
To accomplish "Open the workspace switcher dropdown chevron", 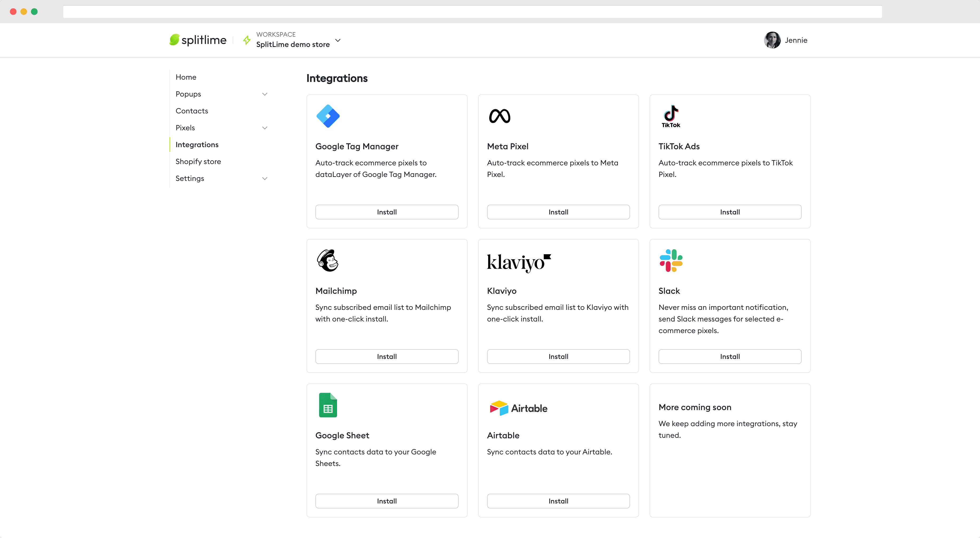I will [338, 40].
